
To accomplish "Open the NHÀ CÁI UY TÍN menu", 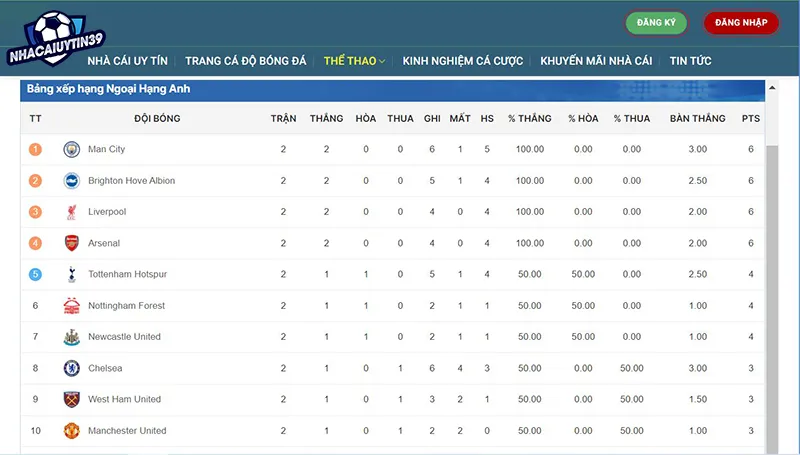I will click(x=128, y=61).
